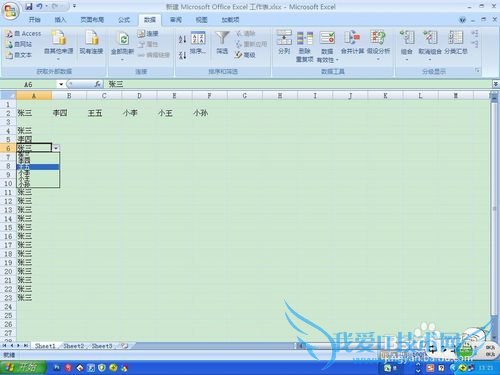Open the 加载项 (Add-ins) tab

pos(230,20)
